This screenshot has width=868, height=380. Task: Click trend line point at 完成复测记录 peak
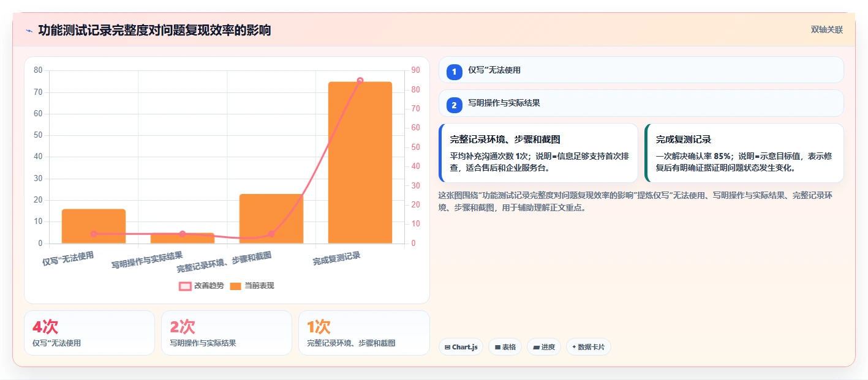(360, 80)
